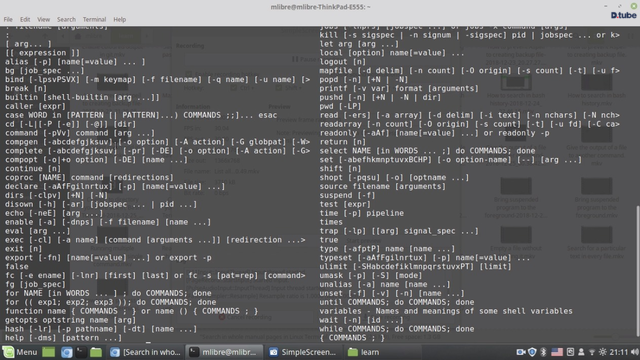Screen dimensions: 640x360
Task: Click the volume speaker tray icon
Action: coord(634,352)
